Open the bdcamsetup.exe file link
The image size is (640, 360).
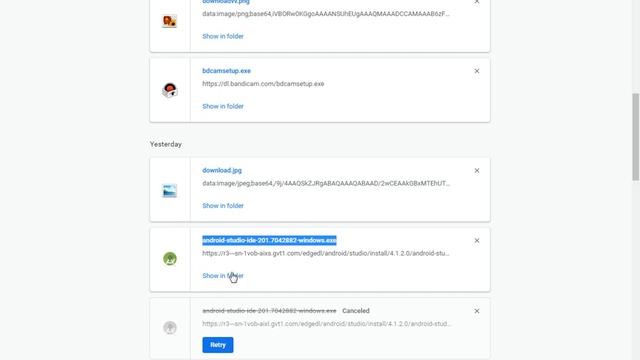coord(227,71)
